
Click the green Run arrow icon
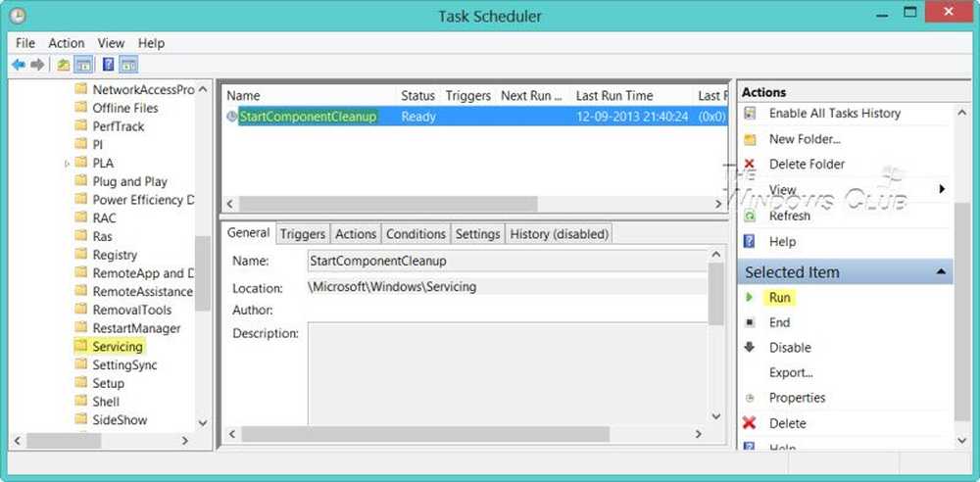(x=750, y=298)
